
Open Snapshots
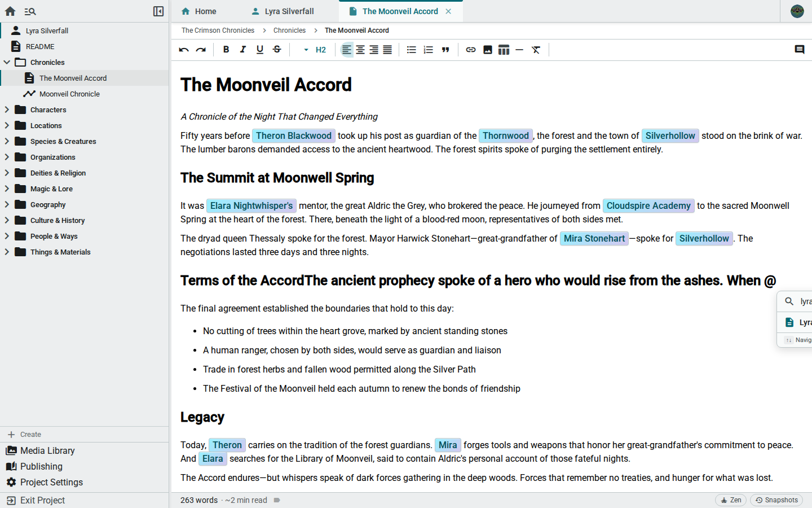click(x=776, y=500)
